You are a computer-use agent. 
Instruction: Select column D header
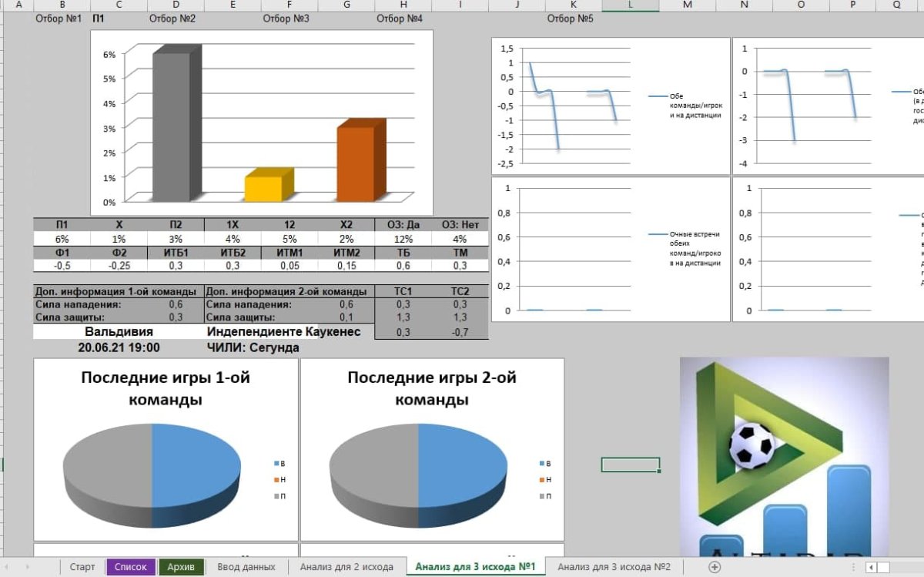[176, 5]
